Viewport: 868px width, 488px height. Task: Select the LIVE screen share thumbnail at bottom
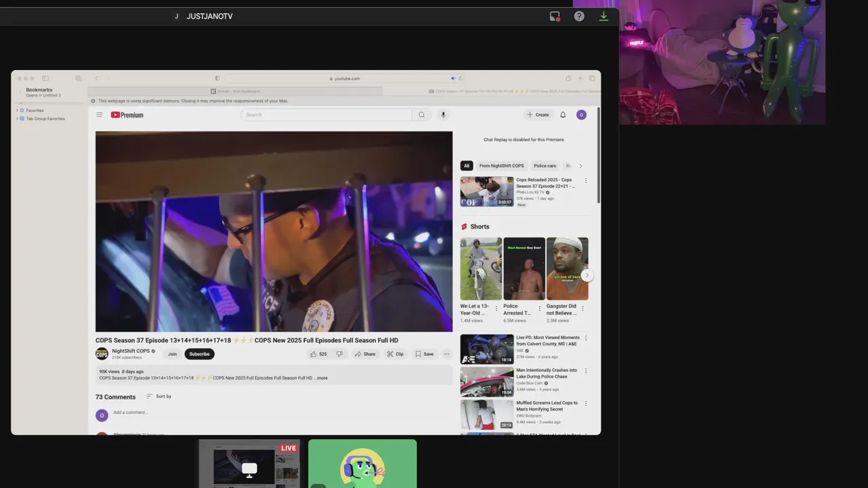point(250,464)
